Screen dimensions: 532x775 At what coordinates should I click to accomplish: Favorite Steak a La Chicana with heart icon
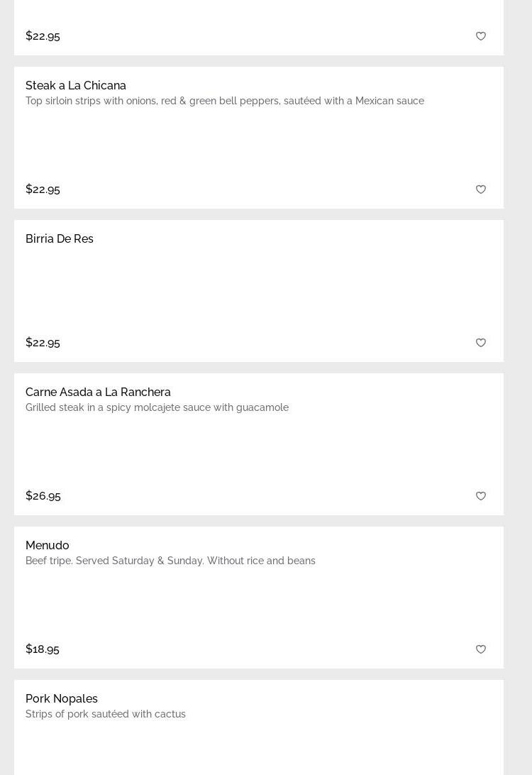click(481, 189)
